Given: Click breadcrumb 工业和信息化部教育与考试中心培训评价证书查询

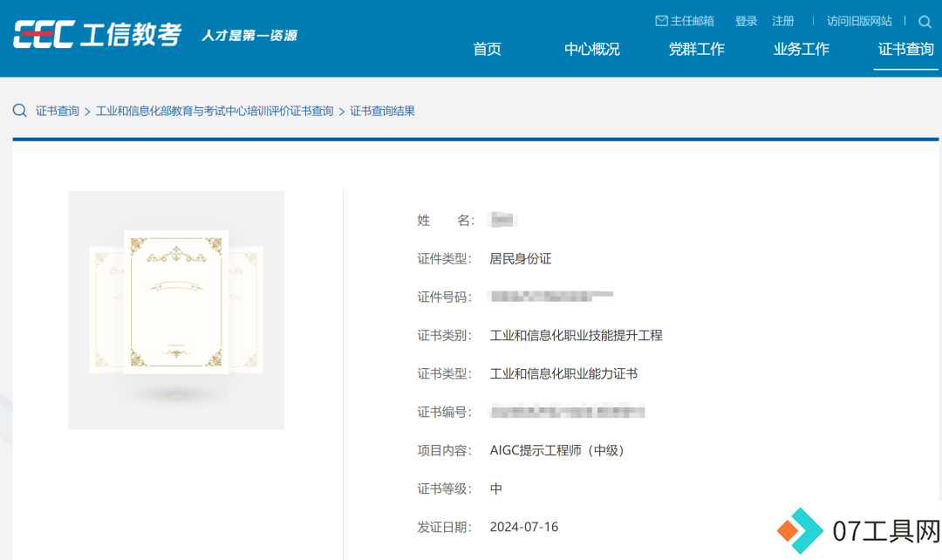Looking at the screenshot, I should 215,111.
